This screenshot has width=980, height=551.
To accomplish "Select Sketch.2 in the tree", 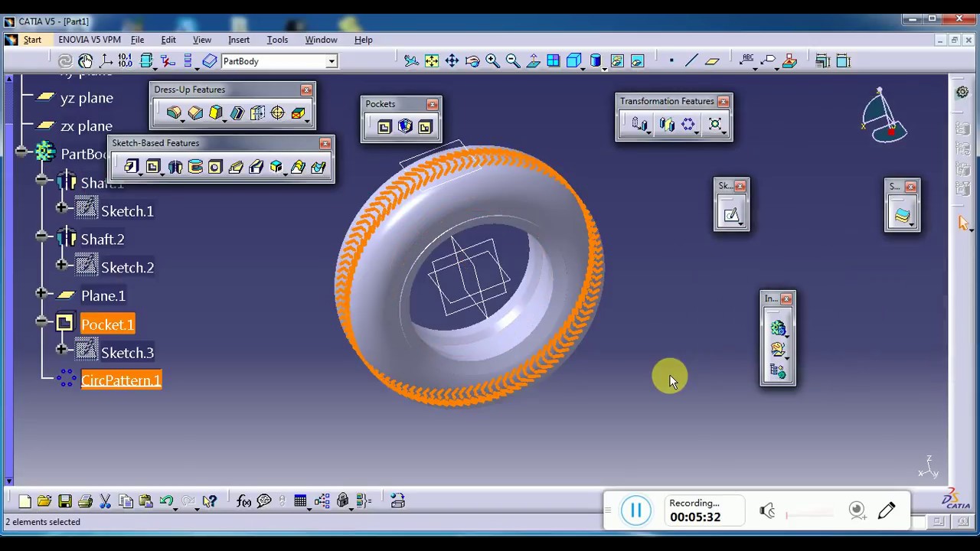I will coord(127,268).
